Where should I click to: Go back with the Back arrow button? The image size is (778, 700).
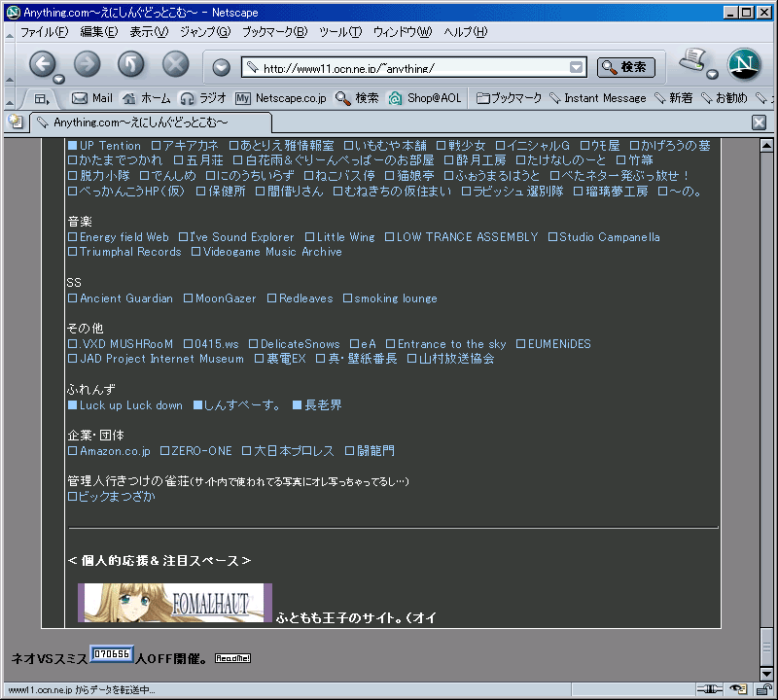42,64
